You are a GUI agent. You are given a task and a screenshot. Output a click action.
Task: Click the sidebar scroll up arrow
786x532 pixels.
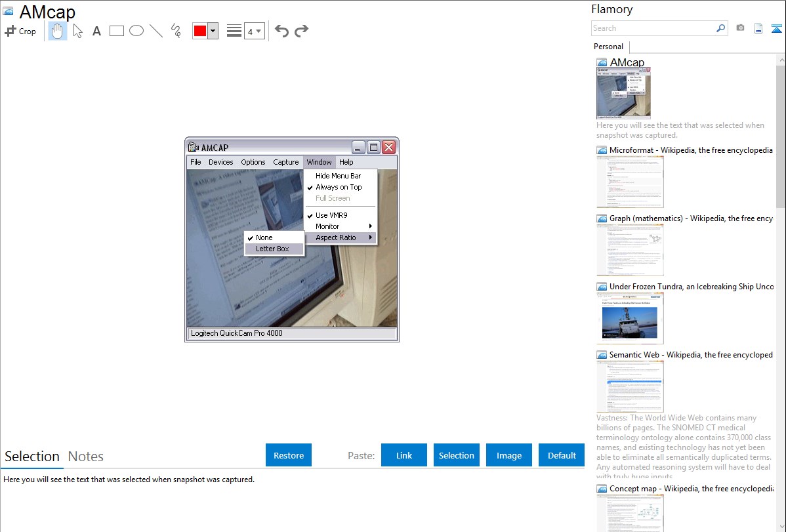[781, 60]
